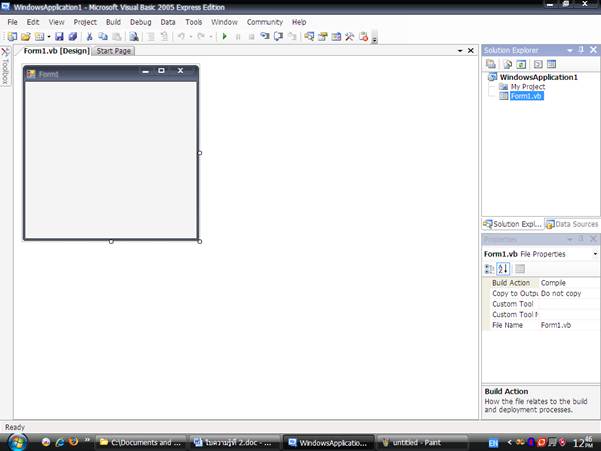Click the Step Out toolbar icon
The height and width of the screenshot is (451, 601).
click(292, 36)
